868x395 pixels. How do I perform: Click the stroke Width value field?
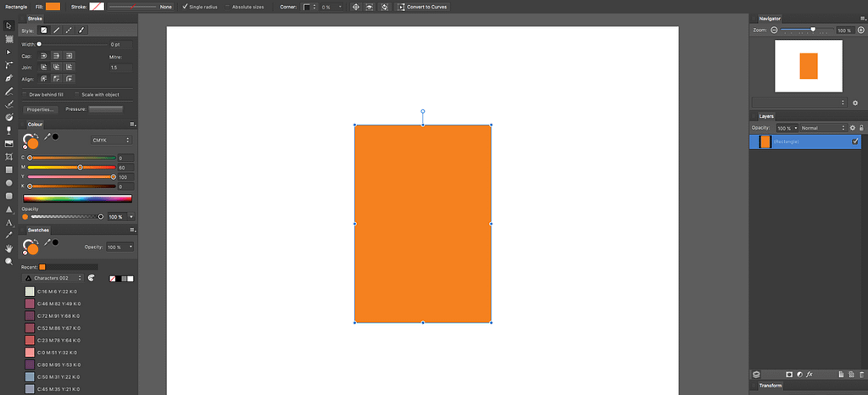pos(120,43)
